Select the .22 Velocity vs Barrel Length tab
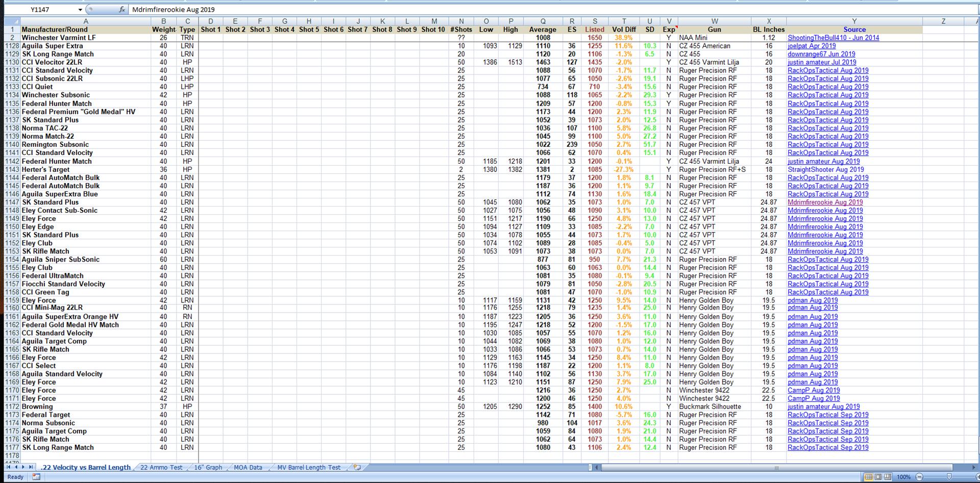The image size is (980, 483). [x=85, y=467]
